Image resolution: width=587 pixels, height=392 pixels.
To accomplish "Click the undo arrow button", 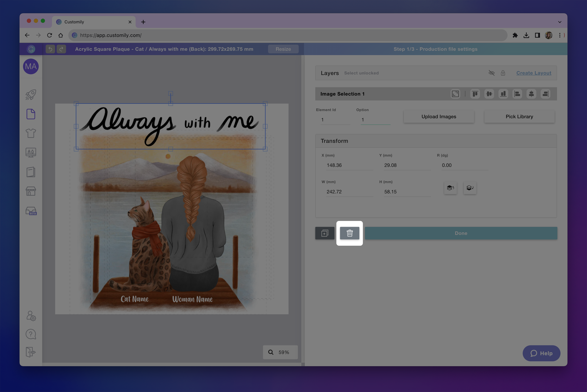I will (50, 49).
